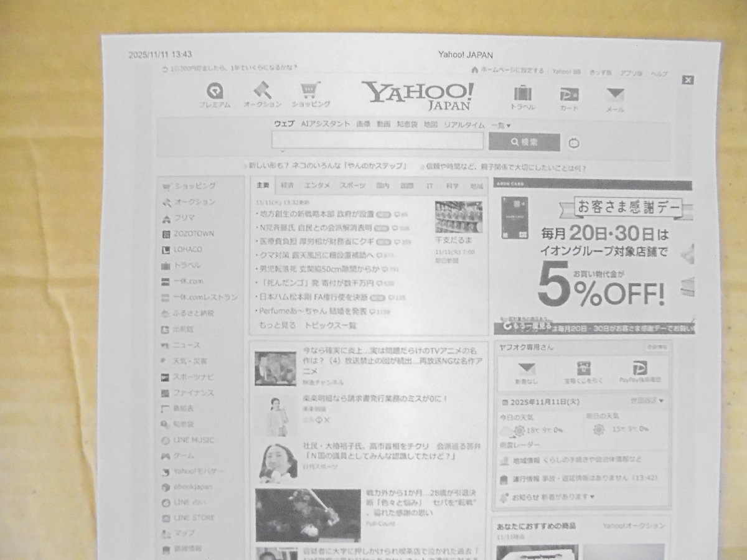This screenshot has width=747, height=560.
Task: Switch search mode to リアルタイム
Action: tap(464, 124)
